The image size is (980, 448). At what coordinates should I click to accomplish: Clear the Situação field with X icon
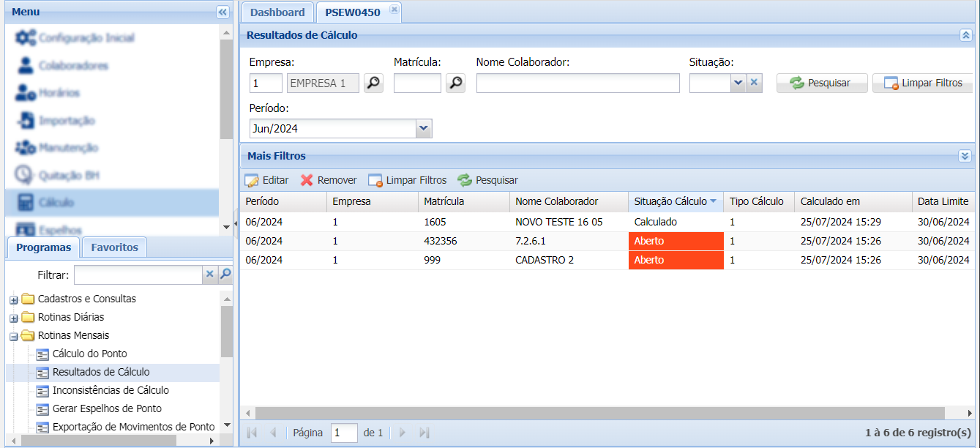(x=755, y=83)
